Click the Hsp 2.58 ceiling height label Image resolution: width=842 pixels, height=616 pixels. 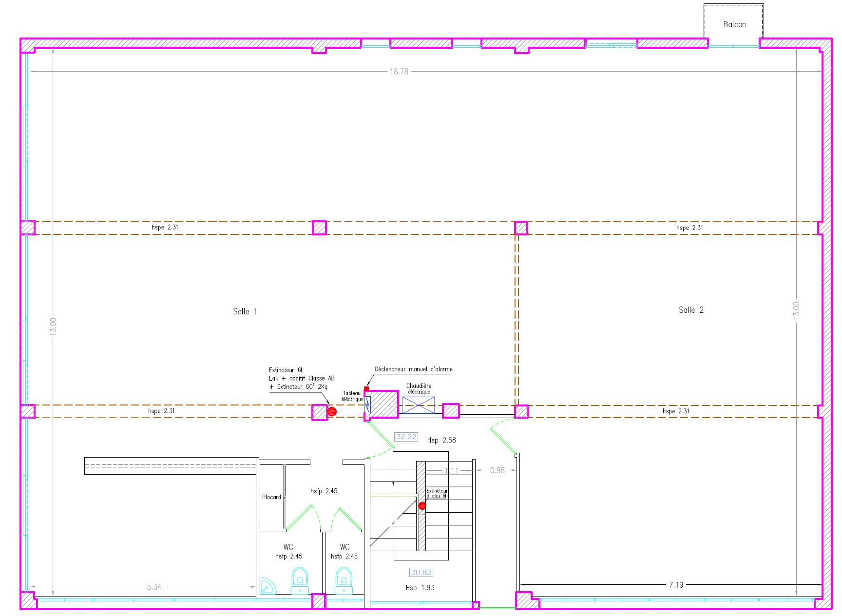[x=441, y=440]
